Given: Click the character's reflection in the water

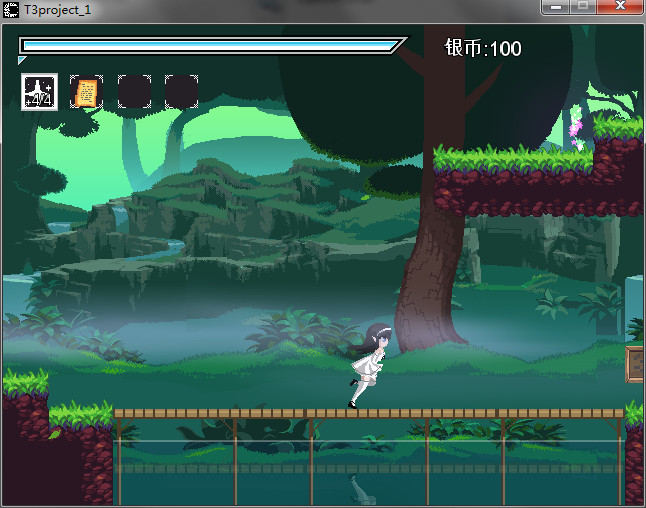Looking at the screenshot, I should [360, 489].
